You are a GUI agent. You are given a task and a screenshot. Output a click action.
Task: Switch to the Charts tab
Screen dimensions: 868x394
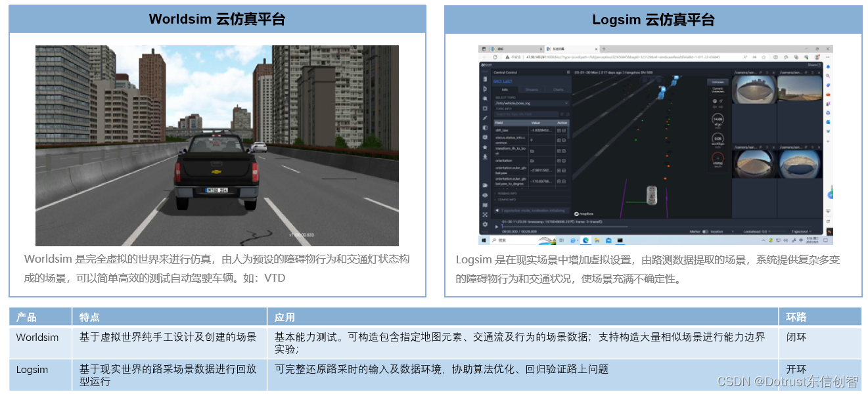coord(558,89)
